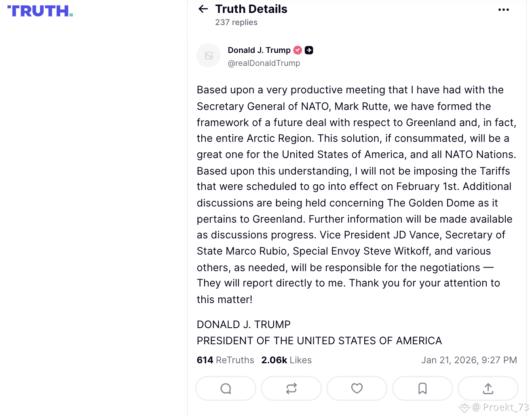Open the three-dot more options menu
Screen dimensions: 532x417
pyautogui.click(x=503, y=10)
